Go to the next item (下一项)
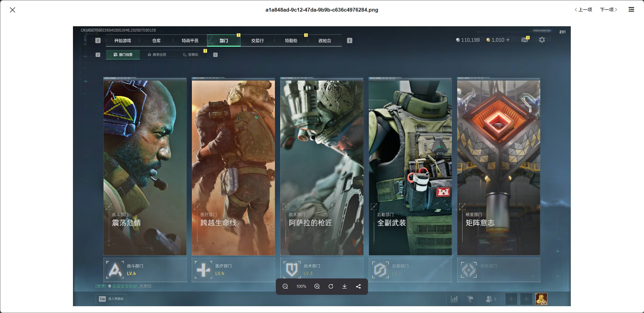 coord(609,10)
